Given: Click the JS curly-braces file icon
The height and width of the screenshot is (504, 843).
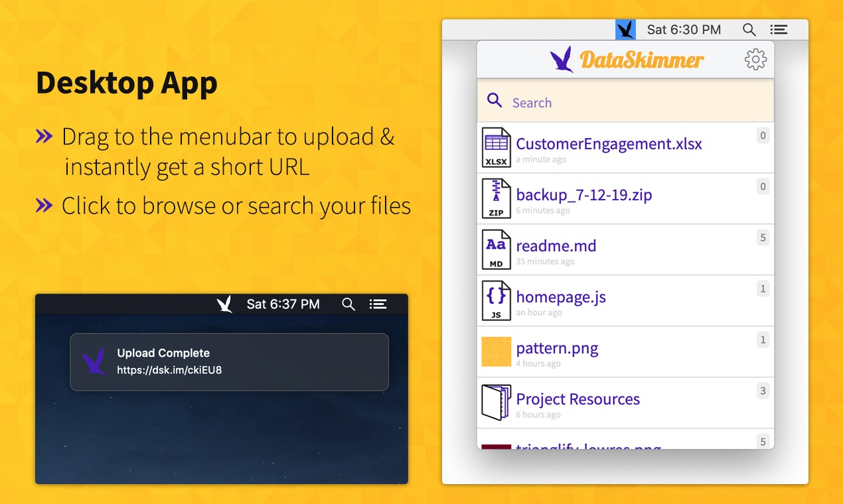Looking at the screenshot, I should click(x=496, y=300).
